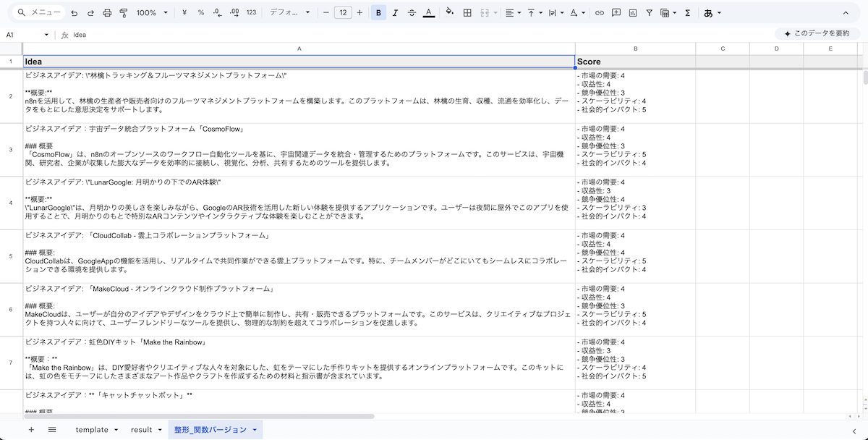
Task: Toggle strikethrough formatting button
Action: click(x=412, y=12)
